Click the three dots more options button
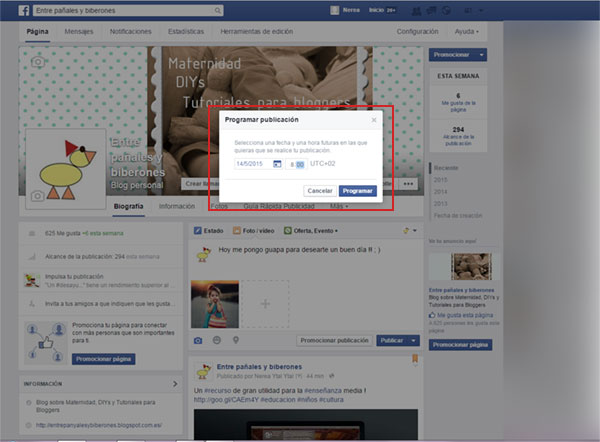The width and height of the screenshot is (600, 442). click(x=408, y=184)
